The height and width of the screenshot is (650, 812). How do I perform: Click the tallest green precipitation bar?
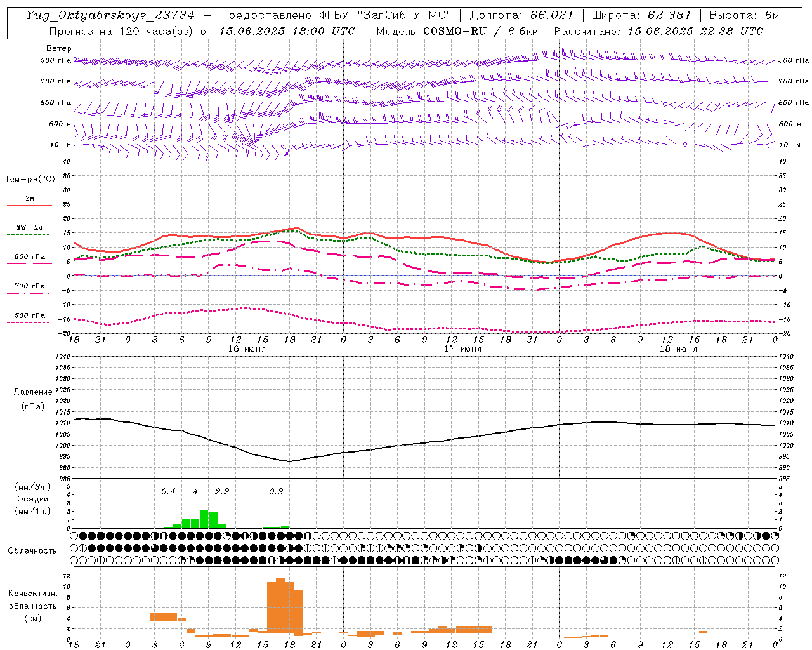pos(204,519)
